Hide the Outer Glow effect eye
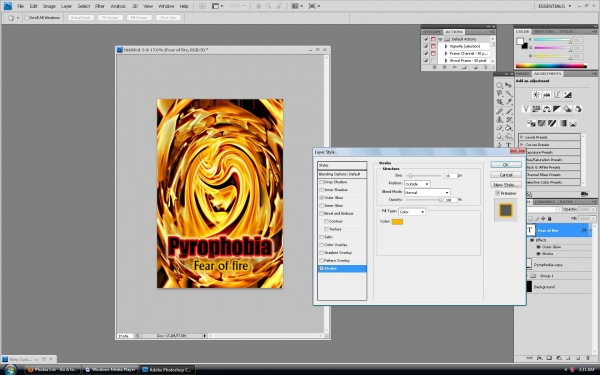The image size is (600, 375). tap(539, 247)
